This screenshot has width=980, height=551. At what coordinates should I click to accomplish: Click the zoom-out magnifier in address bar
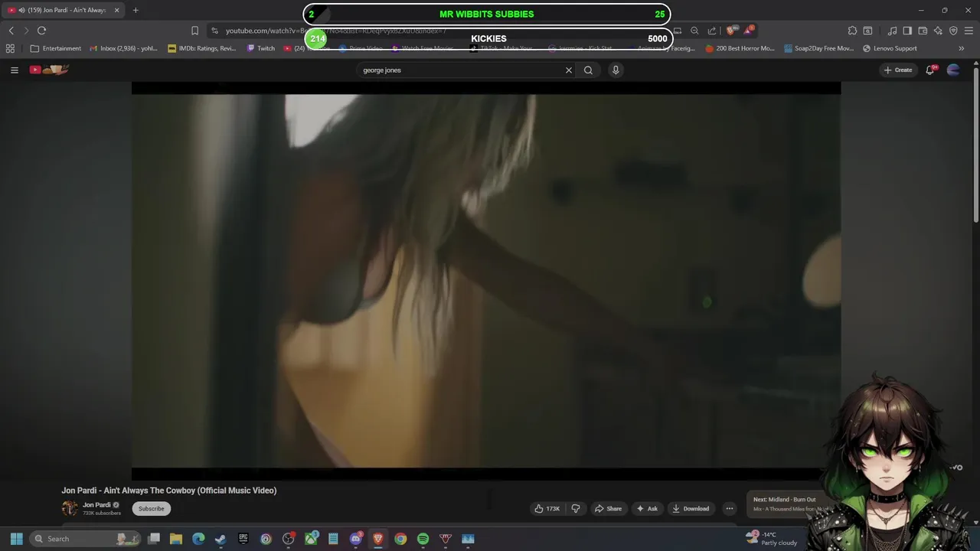pyautogui.click(x=694, y=31)
